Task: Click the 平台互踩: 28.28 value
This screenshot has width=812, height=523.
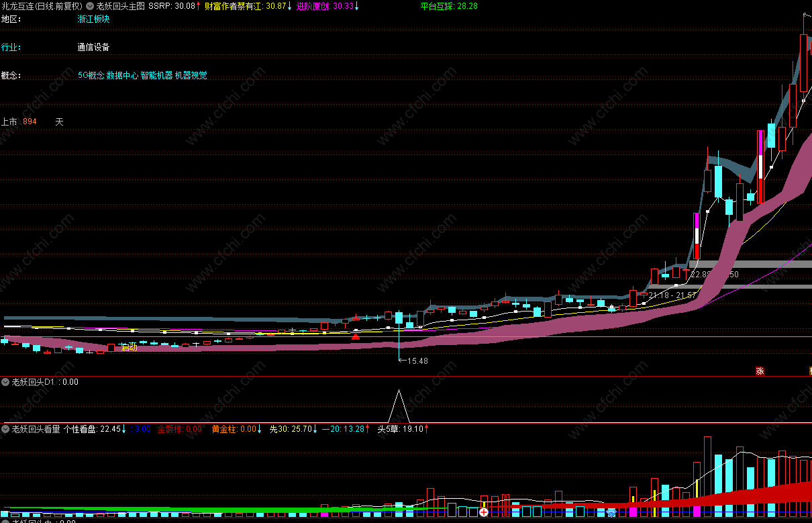Action: click(449, 5)
